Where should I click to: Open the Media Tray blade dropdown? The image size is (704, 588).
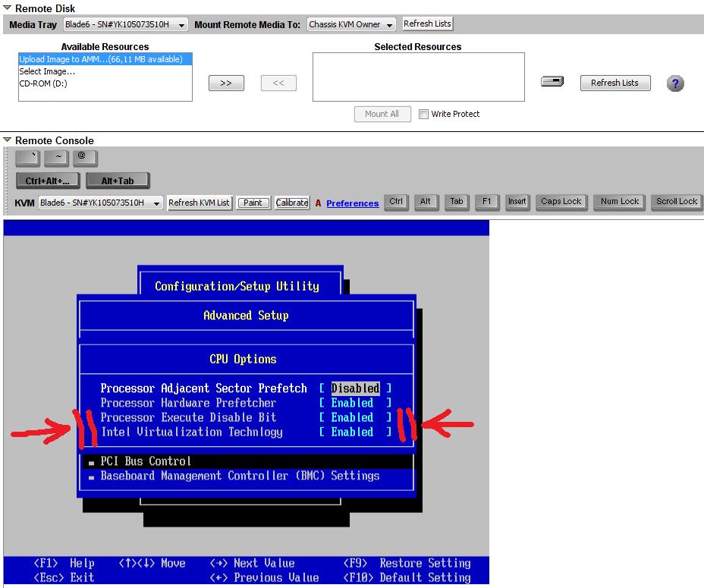pos(126,24)
